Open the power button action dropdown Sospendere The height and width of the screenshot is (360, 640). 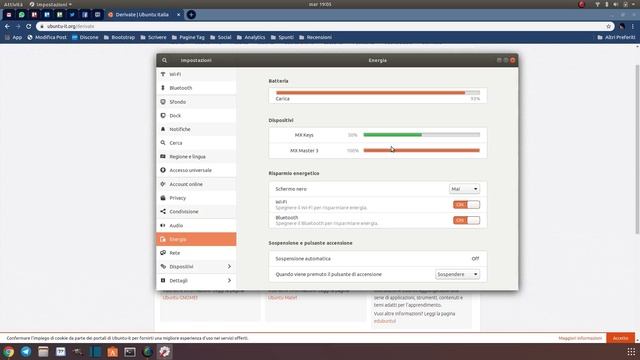(457, 274)
